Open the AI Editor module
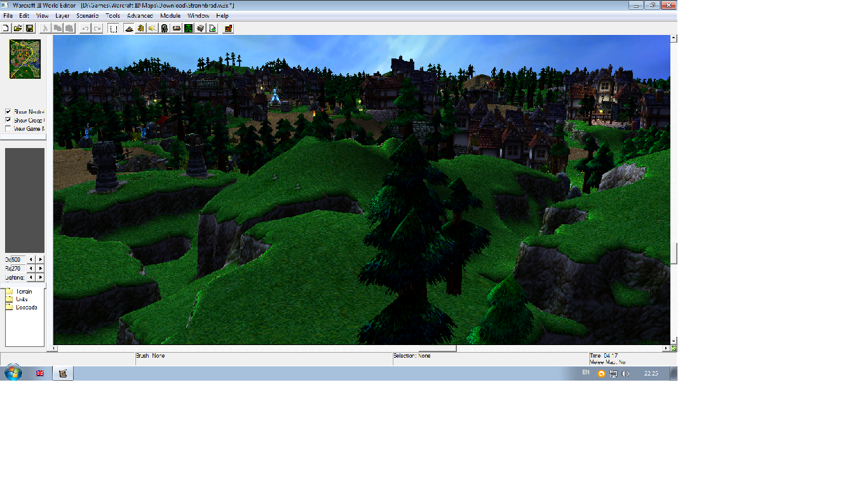Screen dimensions: 868x488 188,28
